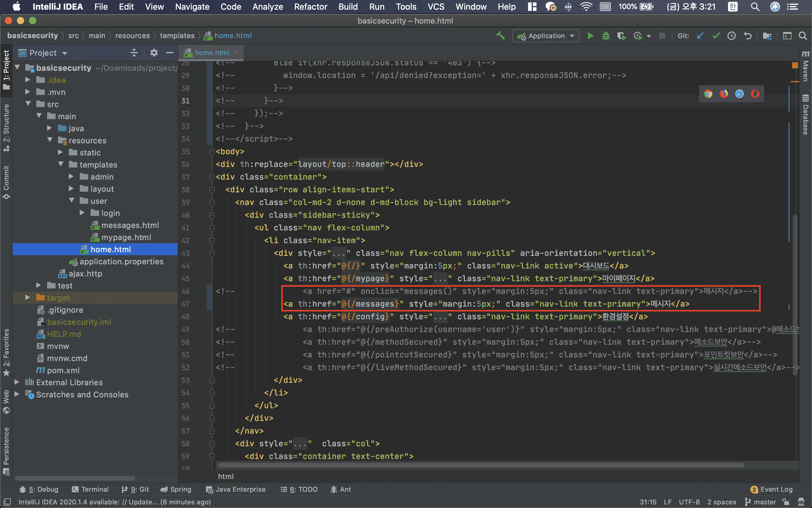
Task: Select application.properties file
Action: 121,261
